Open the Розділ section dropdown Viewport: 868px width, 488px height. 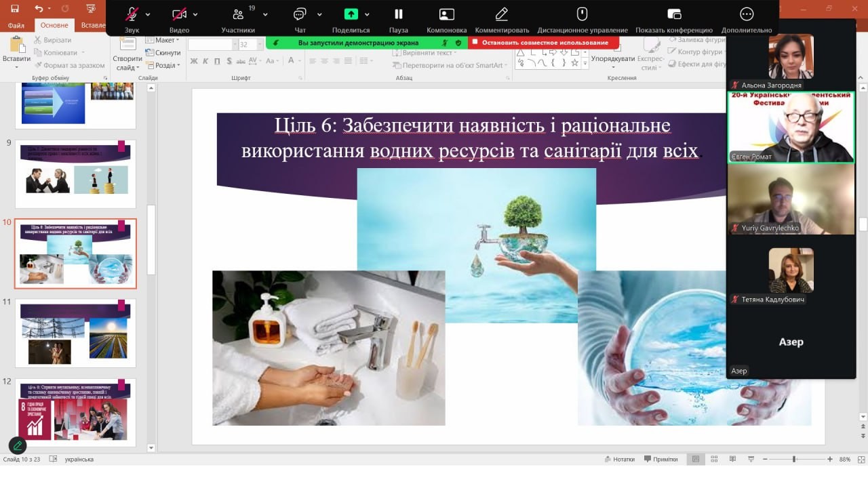[x=163, y=66]
